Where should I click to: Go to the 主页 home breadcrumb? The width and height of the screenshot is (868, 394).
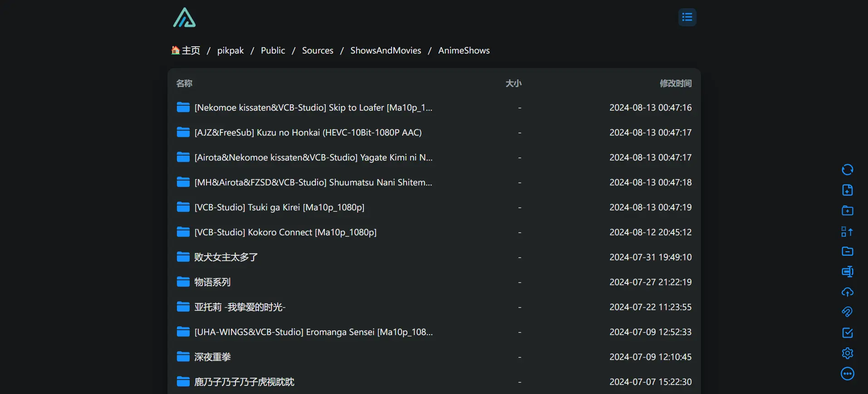(x=186, y=50)
